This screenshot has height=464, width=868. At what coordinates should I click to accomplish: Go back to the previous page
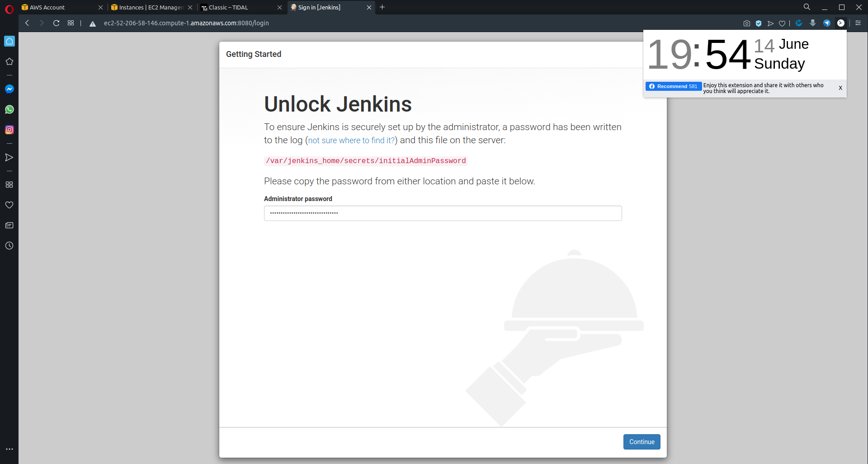pyautogui.click(x=28, y=23)
